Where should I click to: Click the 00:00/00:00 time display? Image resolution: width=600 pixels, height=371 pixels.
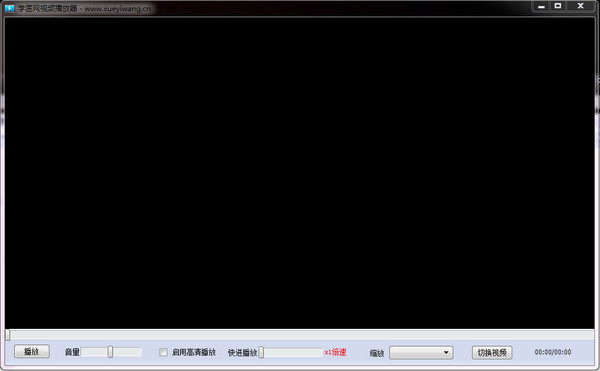(x=553, y=352)
